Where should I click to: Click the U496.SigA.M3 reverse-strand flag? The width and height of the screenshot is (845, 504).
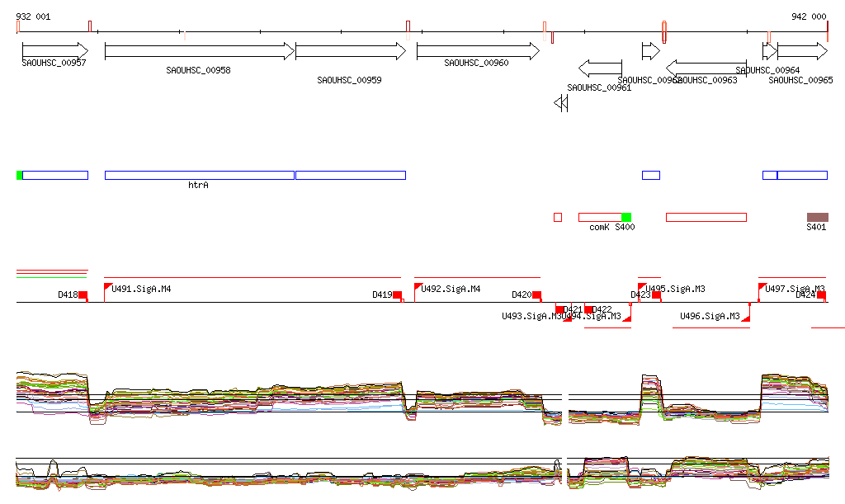[x=746, y=318]
